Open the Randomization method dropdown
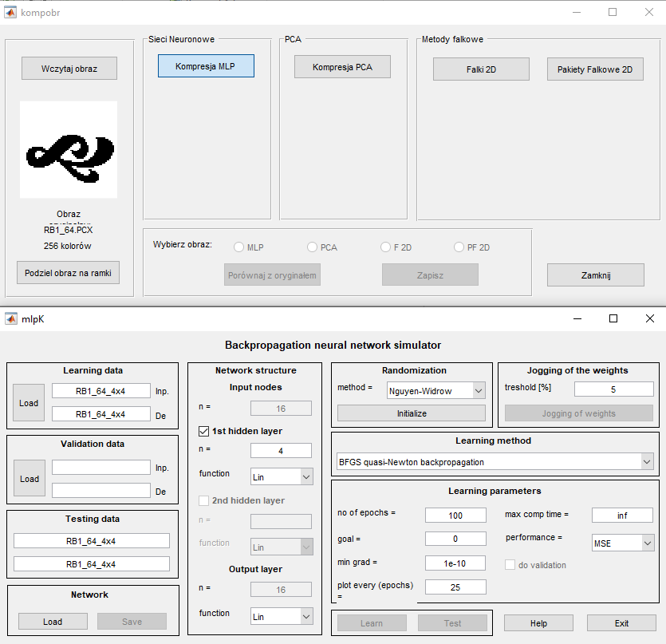 click(x=435, y=390)
